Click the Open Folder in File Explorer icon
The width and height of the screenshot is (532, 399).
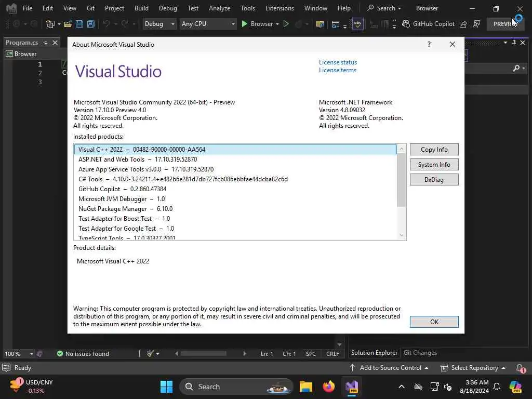point(320,24)
